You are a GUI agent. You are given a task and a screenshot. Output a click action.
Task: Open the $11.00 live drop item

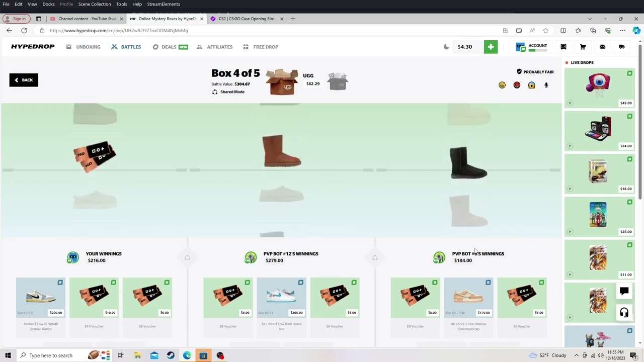[x=599, y=259]
